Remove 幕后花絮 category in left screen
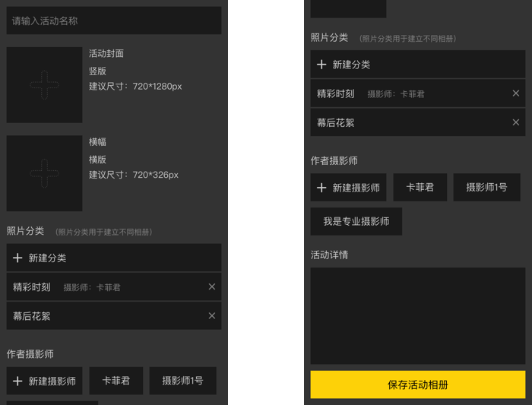The height and width of the screenshot is (405, 532). pyautogui.click(x=212, y=316)
